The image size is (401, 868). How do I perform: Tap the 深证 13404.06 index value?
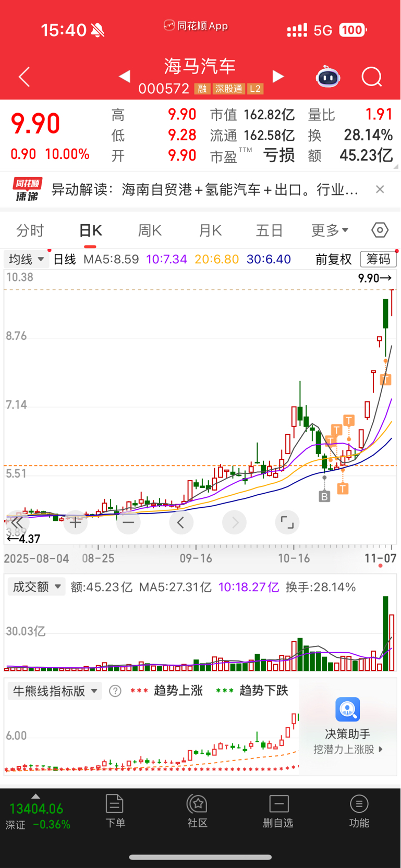[x=36, y=809]
